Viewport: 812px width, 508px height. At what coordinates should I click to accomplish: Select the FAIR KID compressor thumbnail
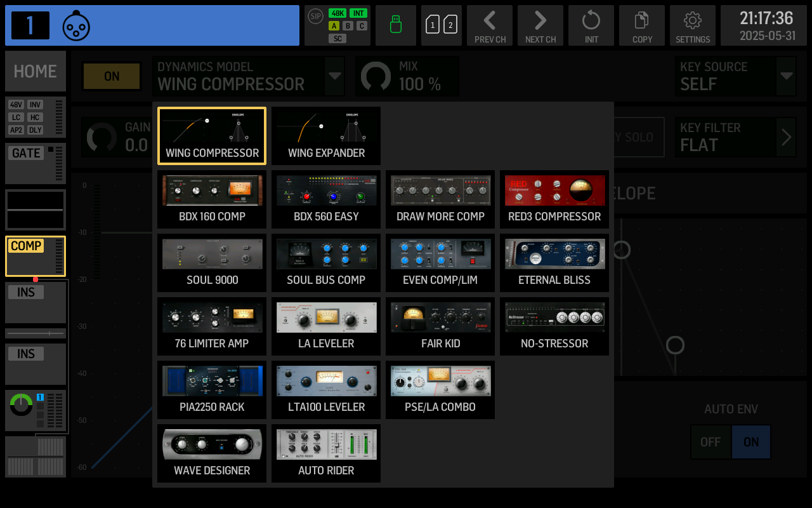coord(440,326)
